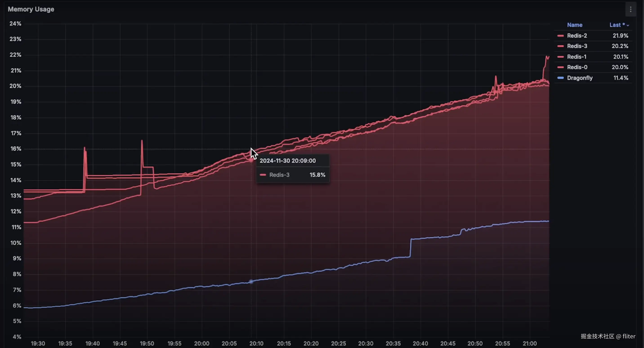Click the Redis-2 legend color swatch
The image size is (644, 348).
point(561,36)
